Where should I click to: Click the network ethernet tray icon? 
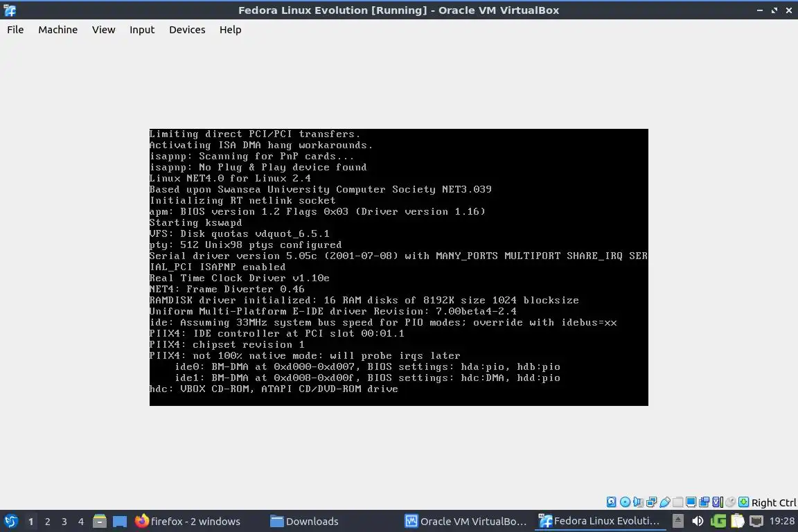pos(756,521)
